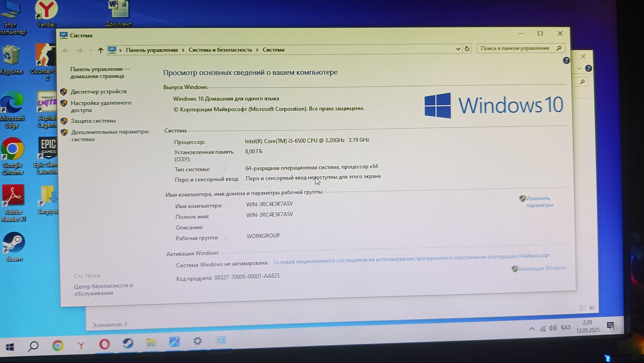Click the computer icon in address bar
The height and width of the screenshot is (363, 644).
pyautogui.click(x=112, y=50)
